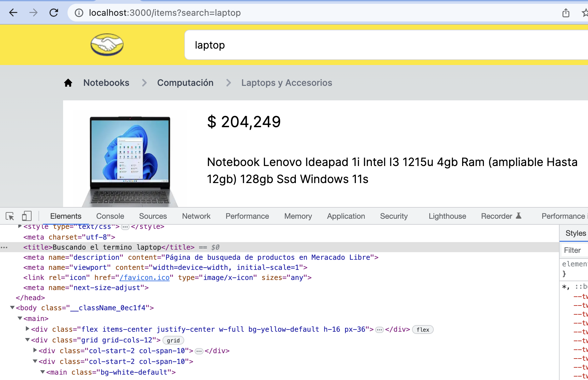588x380 pixels.
Task: Click the share page icon
Action: (566, 13)
